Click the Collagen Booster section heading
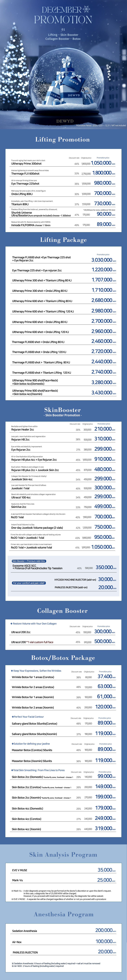127x980 pixels. coord(62,611)
